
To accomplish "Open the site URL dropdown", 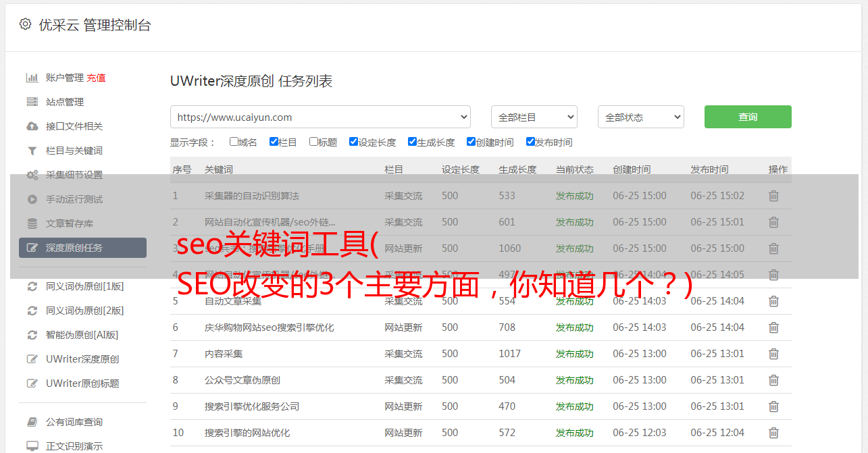I will pyautogui.click(x=320, y=117).
